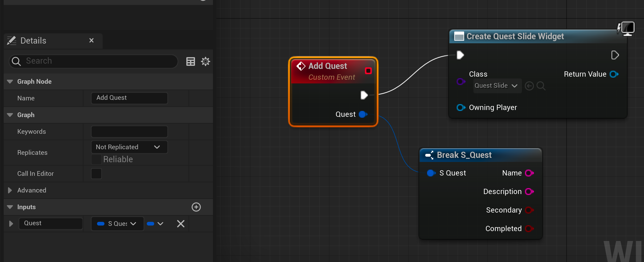
Task: Click the Create Widget execution input pin
Action: (x=460, y=55)
